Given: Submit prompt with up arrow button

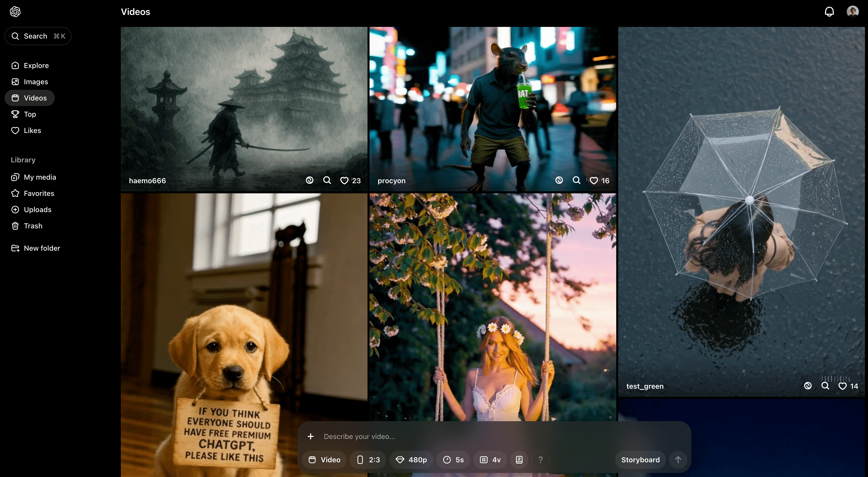Looking at the screenshot, I should pos(678,460).
